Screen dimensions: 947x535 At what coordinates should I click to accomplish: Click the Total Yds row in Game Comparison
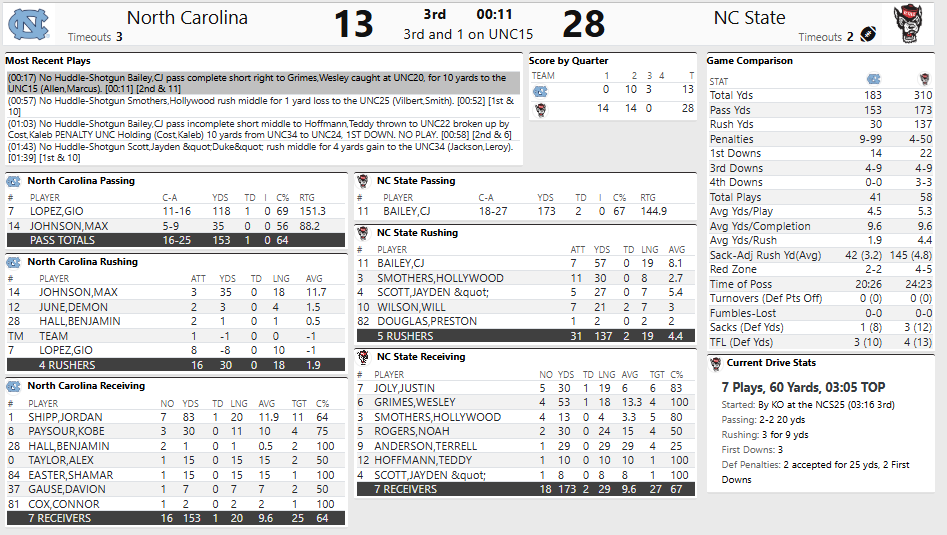click(x=821, y=95)
